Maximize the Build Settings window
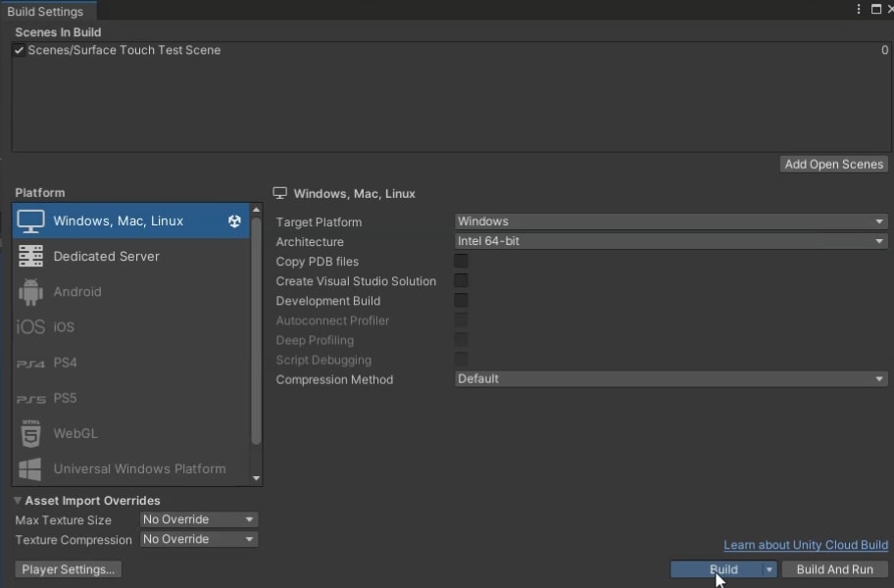This screenshot has height=588, width=894. [x=876, y=9]
